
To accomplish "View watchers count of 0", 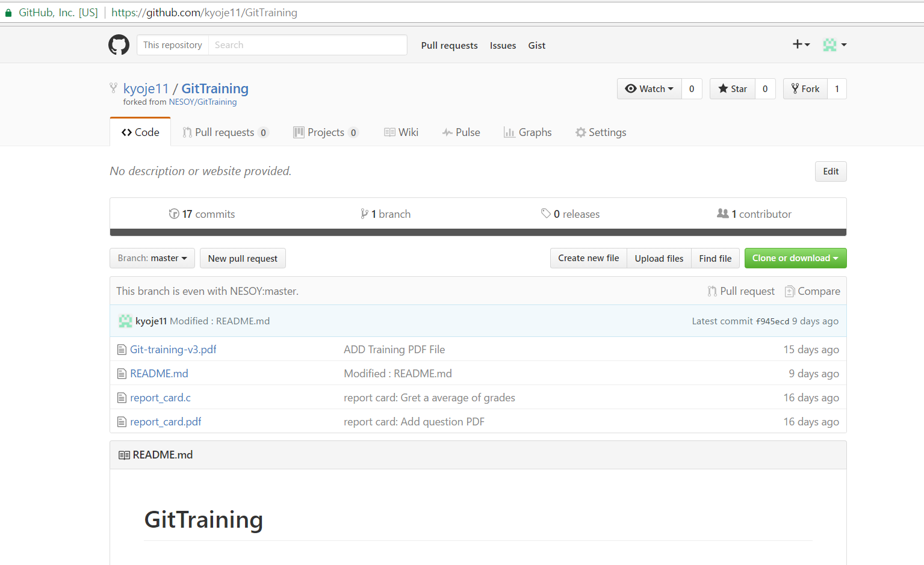I will [692, 89].
